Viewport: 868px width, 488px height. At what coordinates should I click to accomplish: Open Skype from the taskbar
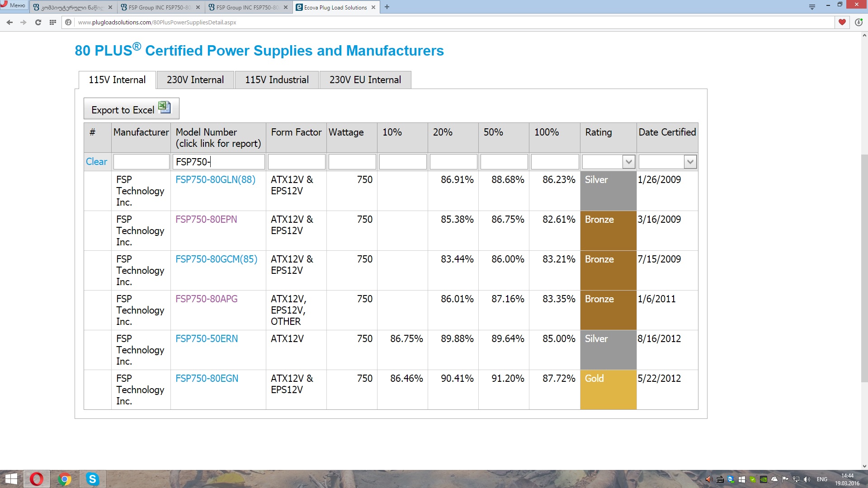(93, 479)
